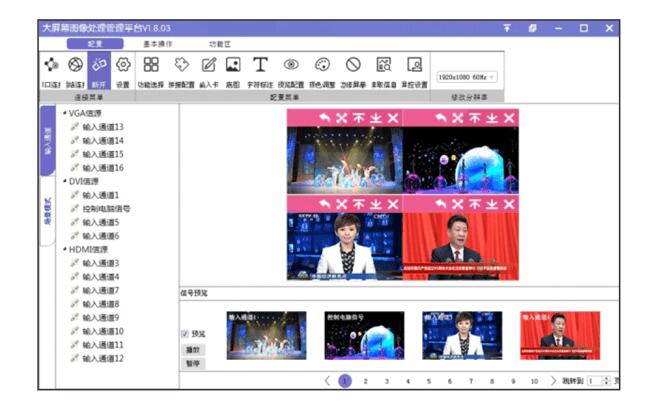The width and height of the screenshot is (650, 403).
Task: Switch to the 功能区 tab
Action: (219, 45)
